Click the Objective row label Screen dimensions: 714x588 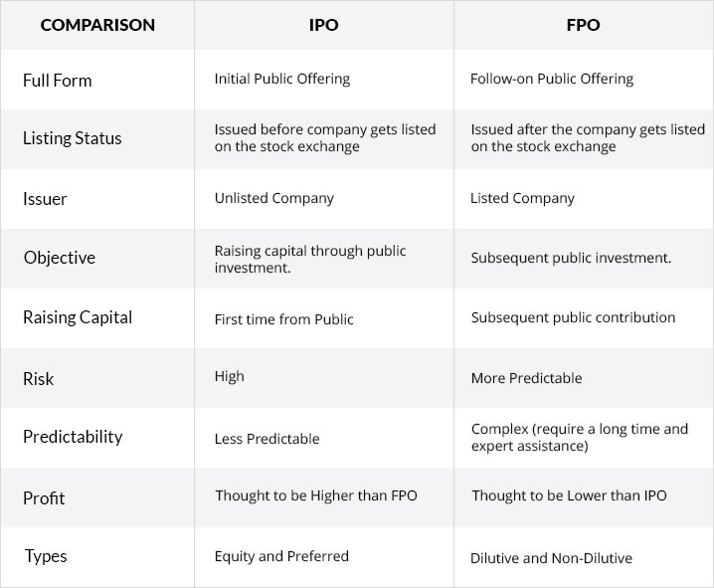60,258
